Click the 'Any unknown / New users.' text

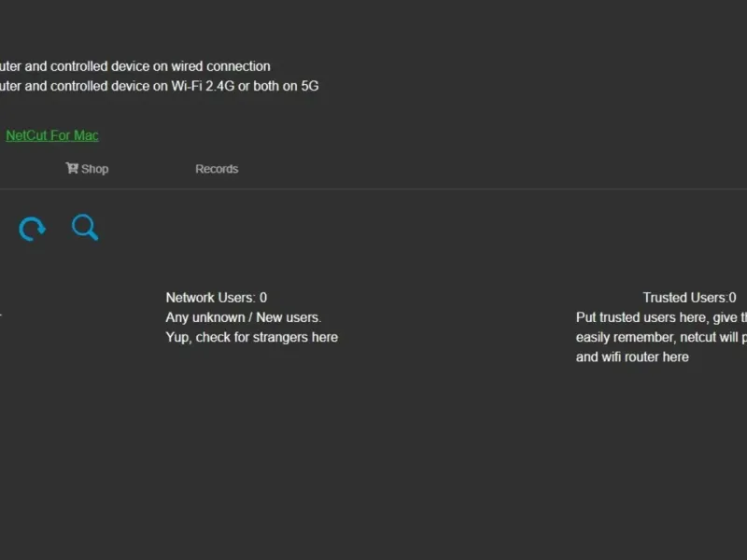tap(243, 317)
